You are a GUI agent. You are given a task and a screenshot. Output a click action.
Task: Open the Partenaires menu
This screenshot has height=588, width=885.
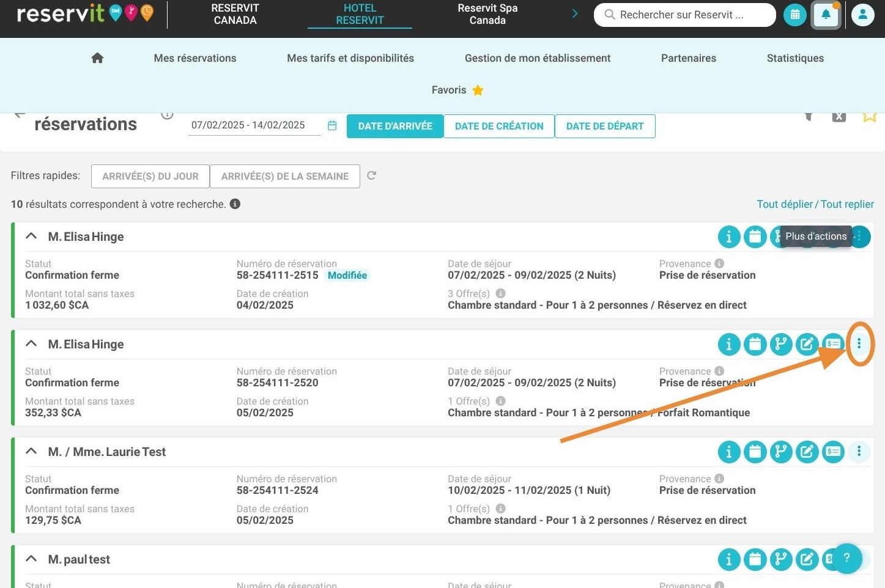pos(689,58)
